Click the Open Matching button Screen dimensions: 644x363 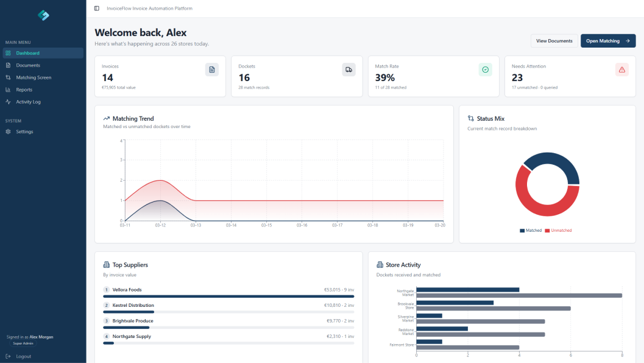(x=608, y=41)
